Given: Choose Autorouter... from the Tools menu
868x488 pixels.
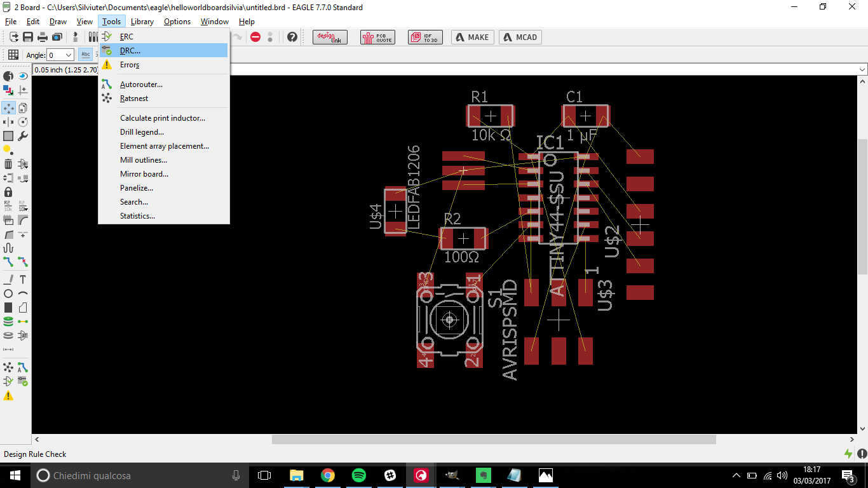Looking at the screenshot, I should pyautogui.click(x=163, y=84).
